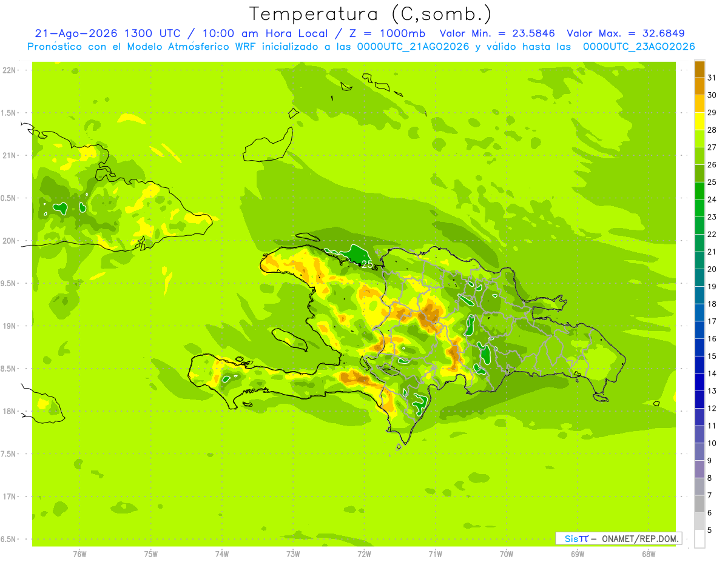Click the legend number 20
Viewport: 728px width, 562px height.
[712, 269]
